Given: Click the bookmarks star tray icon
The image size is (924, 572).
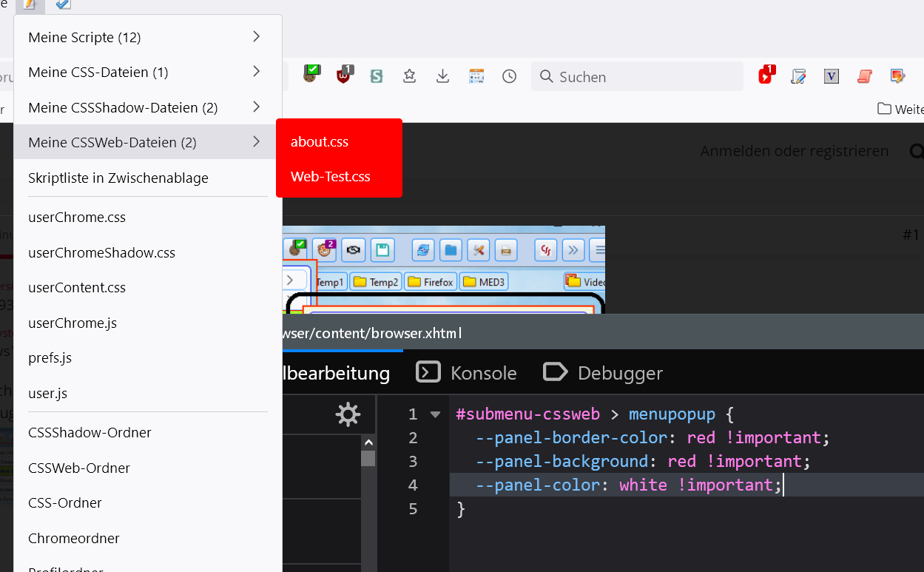Looking at the screenshot, I should [x=409, y=76].
